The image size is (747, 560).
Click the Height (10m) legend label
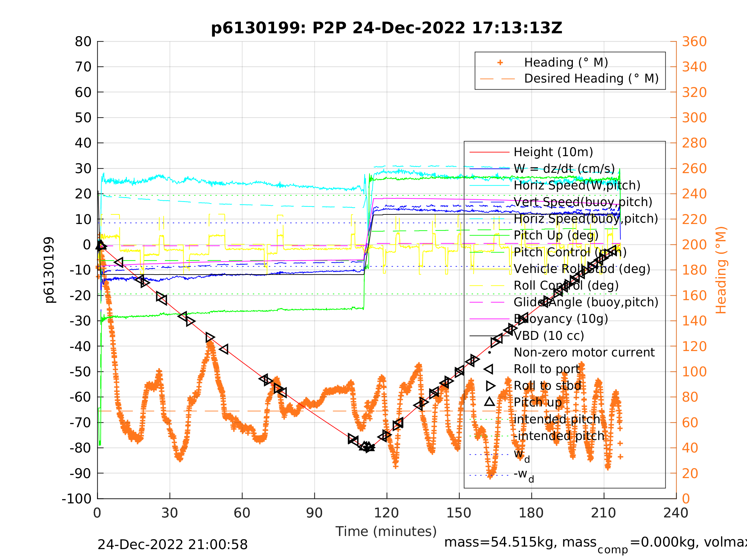(x=553, y=152)
